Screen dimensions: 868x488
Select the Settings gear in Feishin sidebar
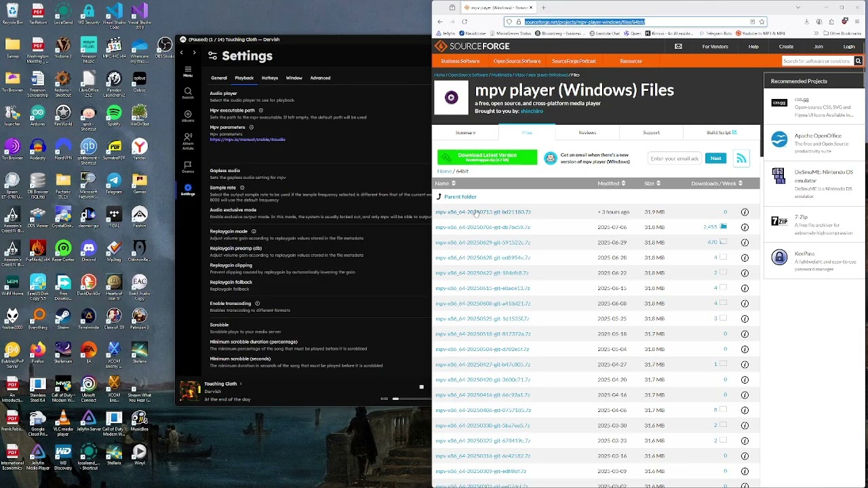click(x=188, y=190)
